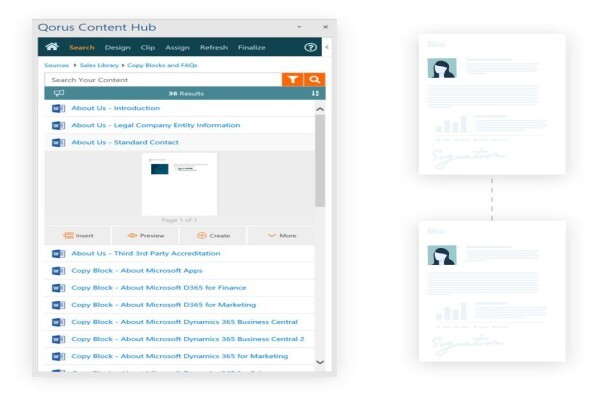Open the help question mark icon
The width and height of the screenshot is (600, 400).
[310, 47]
